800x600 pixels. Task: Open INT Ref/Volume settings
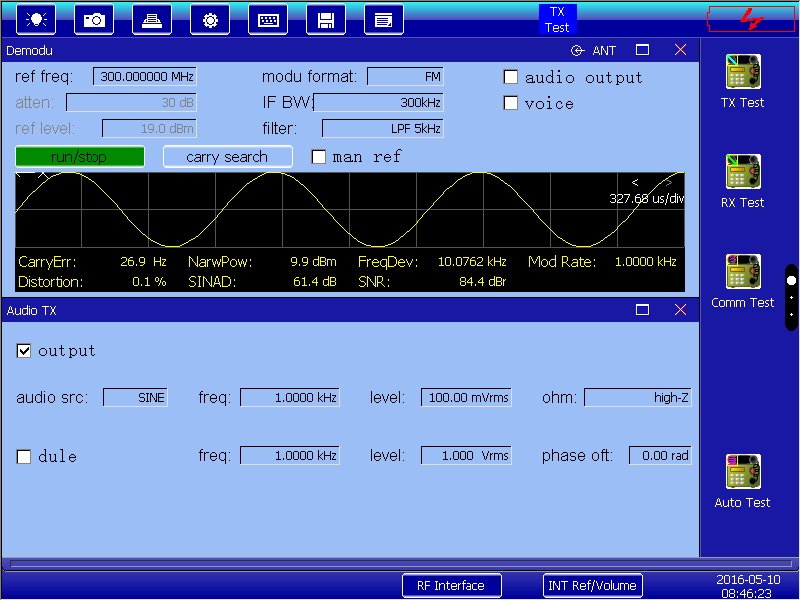coord(592,585)
